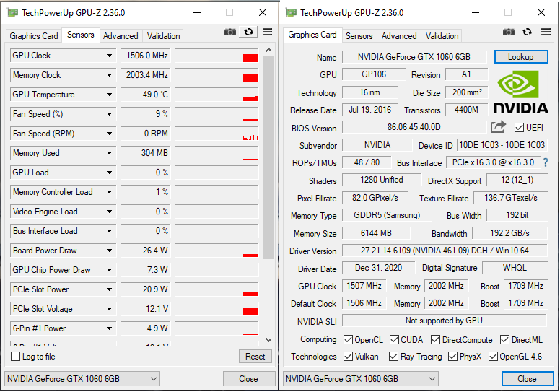Open the Memory Used sensor dropdown
The width and height of the screenshot is (560, 392).
(109, 153)
